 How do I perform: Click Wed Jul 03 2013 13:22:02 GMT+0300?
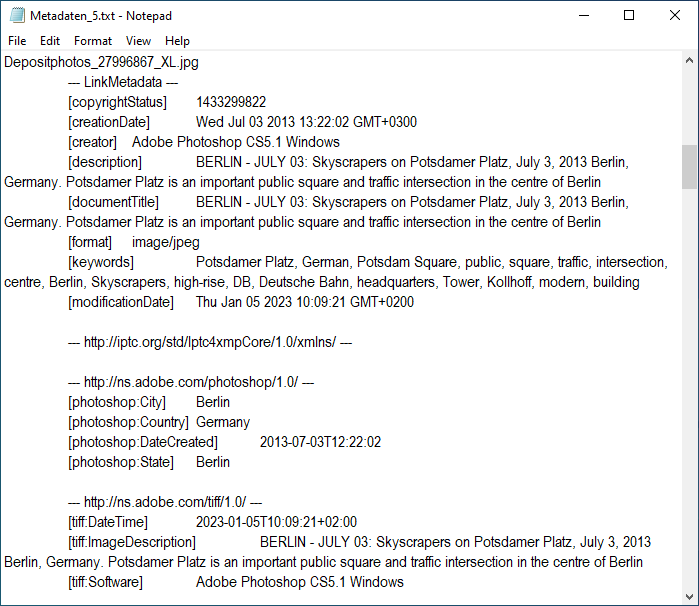coord(306,122)
